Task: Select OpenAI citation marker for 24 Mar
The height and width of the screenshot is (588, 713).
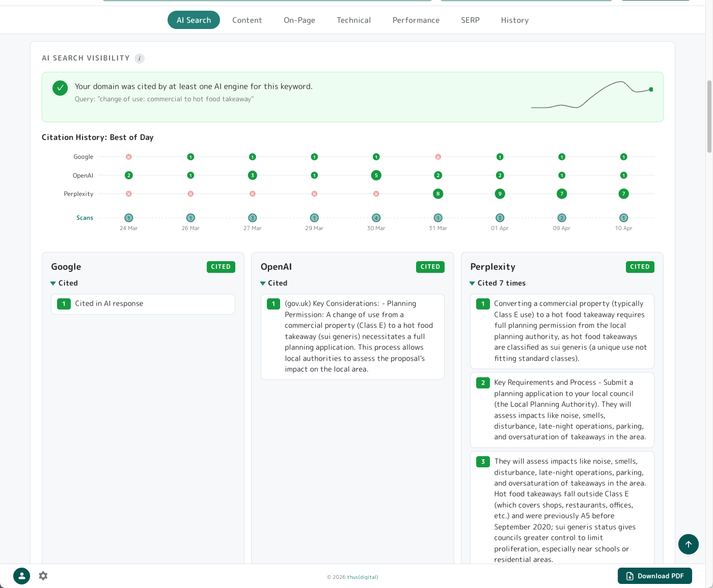Action: tap(129, 175)
